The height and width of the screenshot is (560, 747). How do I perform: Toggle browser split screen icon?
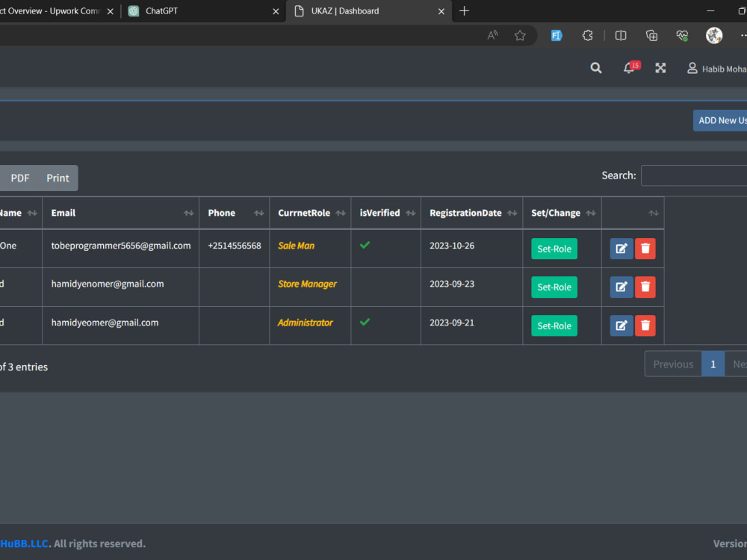(x=620, y=35)
